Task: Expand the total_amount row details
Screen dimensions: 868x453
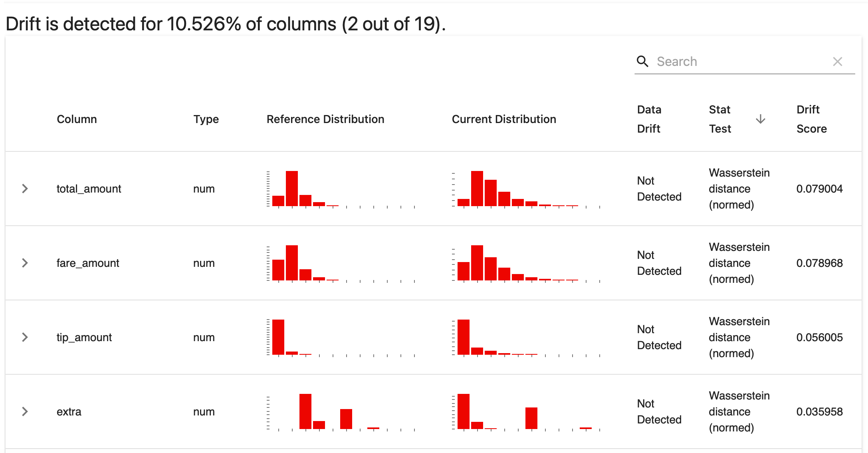Action: [25, 189]
